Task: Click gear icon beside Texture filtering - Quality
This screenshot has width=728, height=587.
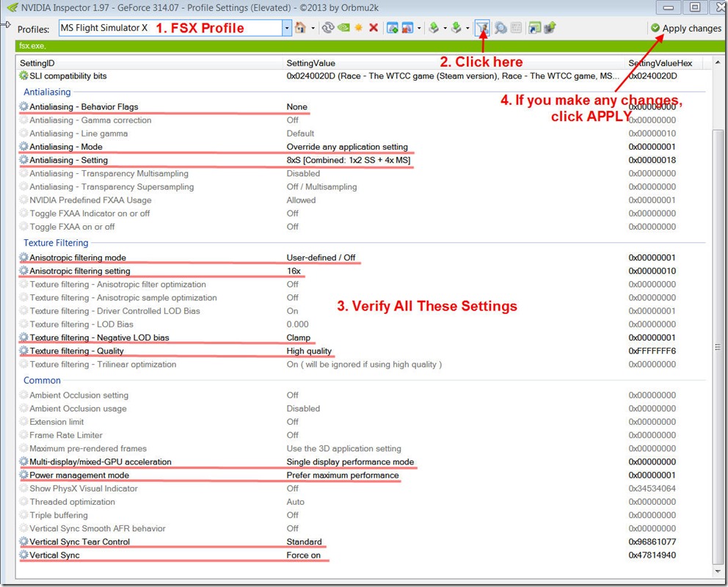Action: tap(23, 351)
